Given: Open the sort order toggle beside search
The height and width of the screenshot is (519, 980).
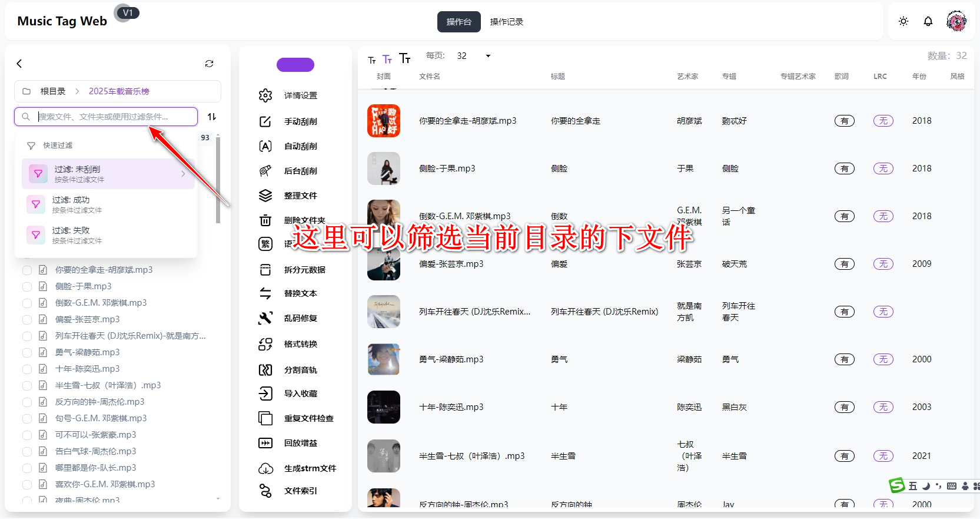Looking at the screenshot, I should (212, 117).
